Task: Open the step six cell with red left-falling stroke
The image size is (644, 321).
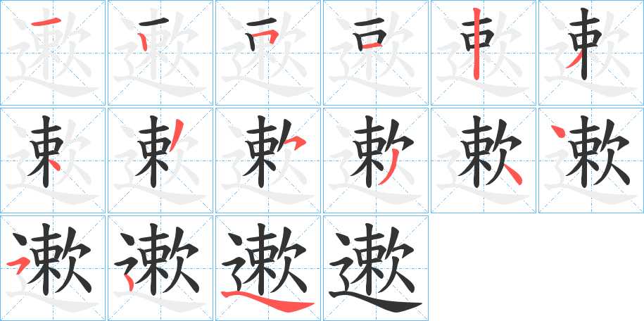Action: (591, 53)
